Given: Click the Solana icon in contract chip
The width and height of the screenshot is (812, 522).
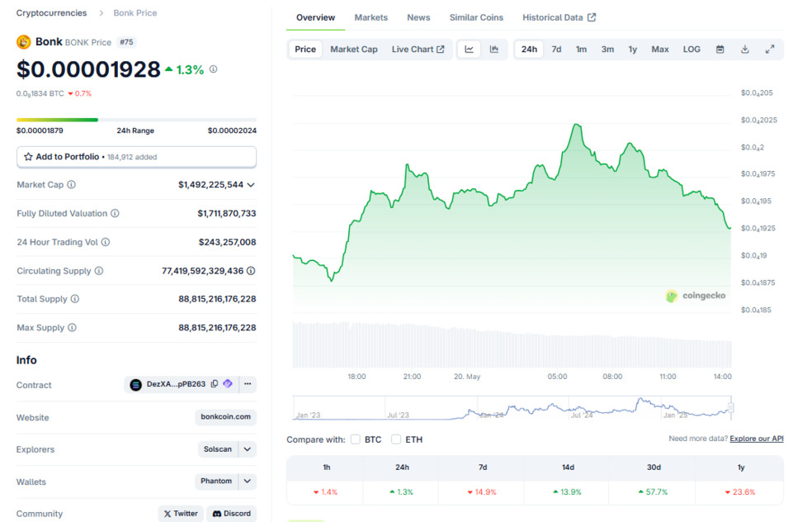Looking at the screenshot, I should (x=135, y=385).
